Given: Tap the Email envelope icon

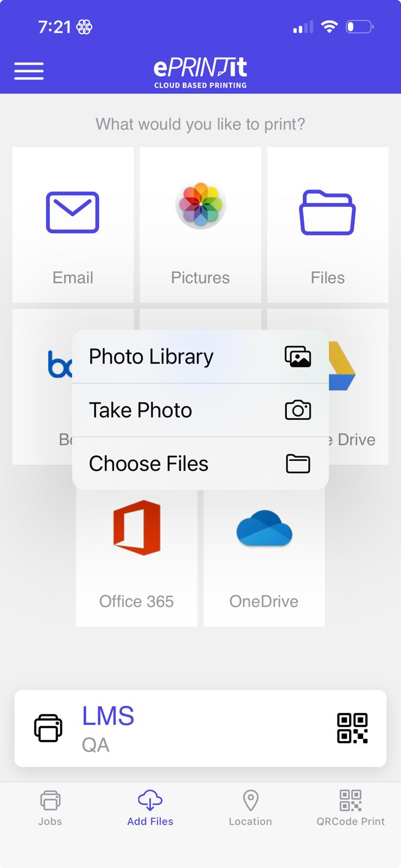Looking at the screenshot, I should [73, 213].
